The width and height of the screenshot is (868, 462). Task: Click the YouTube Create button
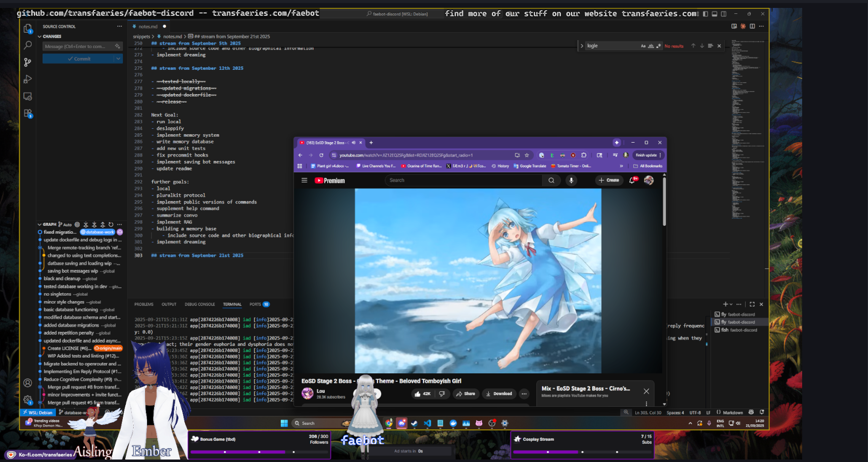609,180
